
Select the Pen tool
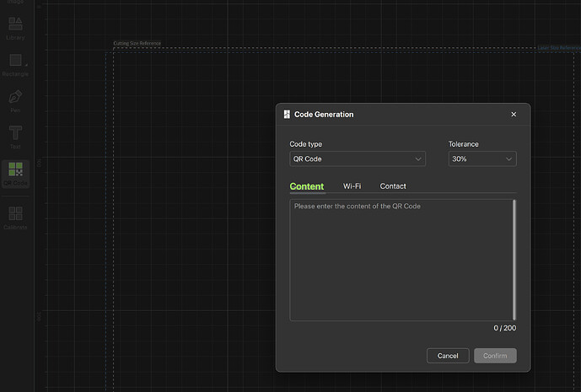pos(15,101)
